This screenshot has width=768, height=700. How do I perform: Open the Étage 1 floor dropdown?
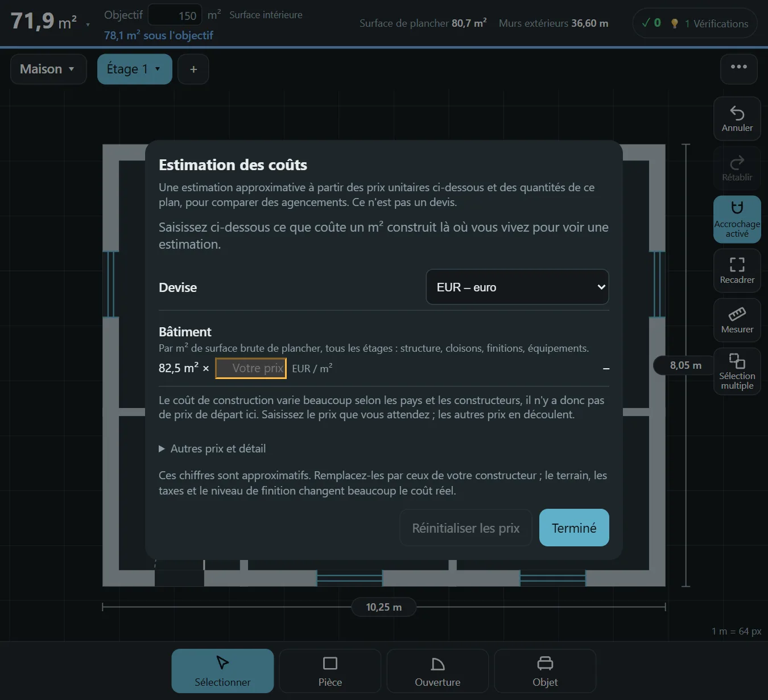pos(134,69)
